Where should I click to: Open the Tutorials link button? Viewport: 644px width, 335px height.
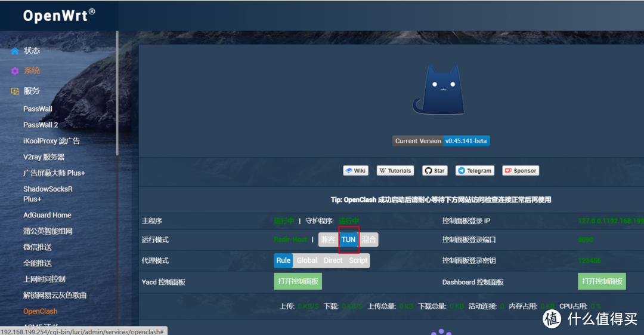click(x=395, y=170)
